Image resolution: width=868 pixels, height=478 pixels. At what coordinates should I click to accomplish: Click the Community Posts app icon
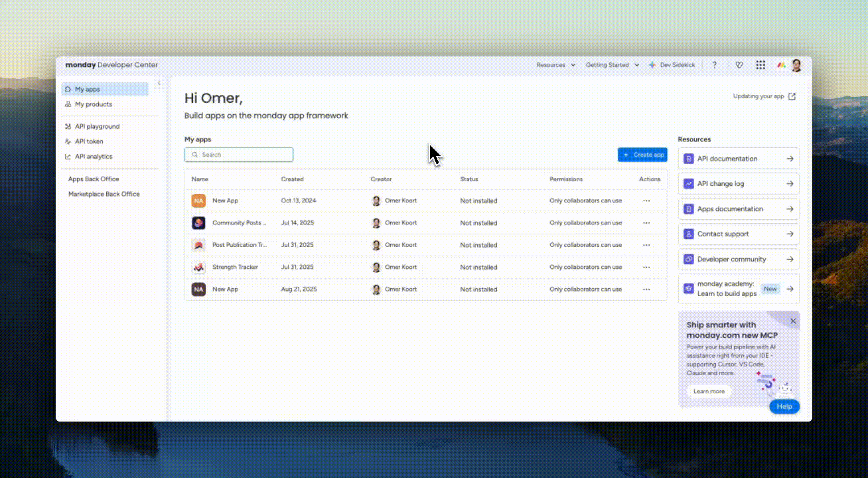[x=198, y=223]
